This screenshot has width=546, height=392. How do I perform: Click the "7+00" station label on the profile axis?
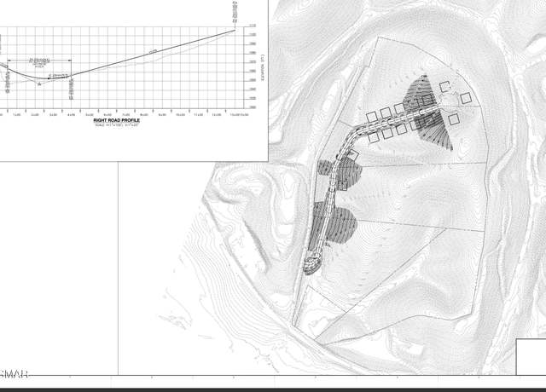pos(125,114)
